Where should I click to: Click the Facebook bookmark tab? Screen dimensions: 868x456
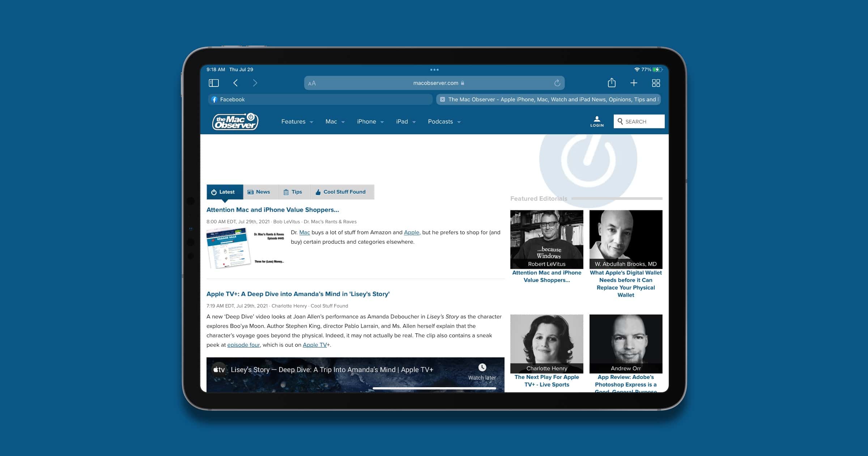pyautogui.click(x=233, y=100)
